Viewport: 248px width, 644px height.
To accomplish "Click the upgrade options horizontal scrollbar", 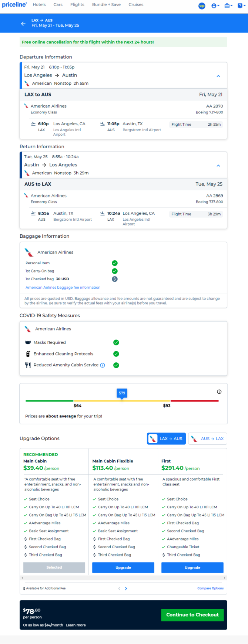I will pos(123,577).
